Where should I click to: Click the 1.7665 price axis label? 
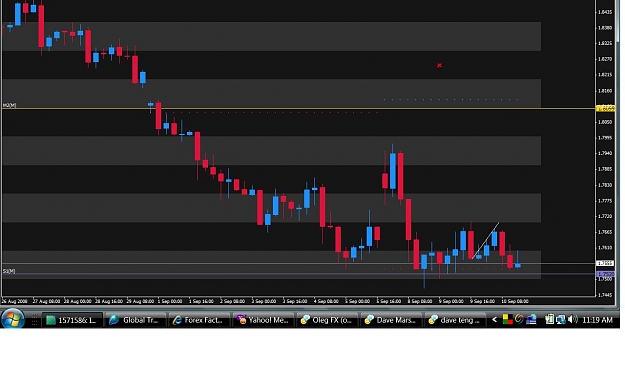605,232
